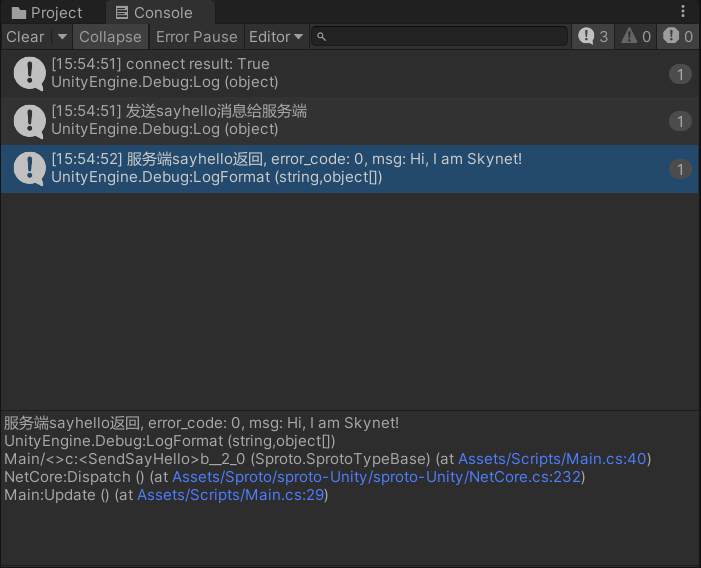
Task: Toggle the Collapse button
Action: tap(110, 37)
